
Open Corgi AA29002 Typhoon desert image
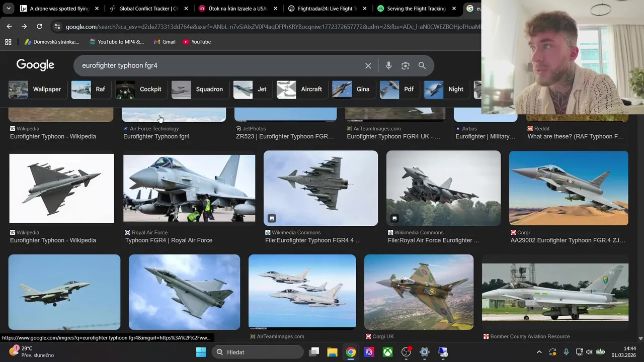tap(569, 188)
